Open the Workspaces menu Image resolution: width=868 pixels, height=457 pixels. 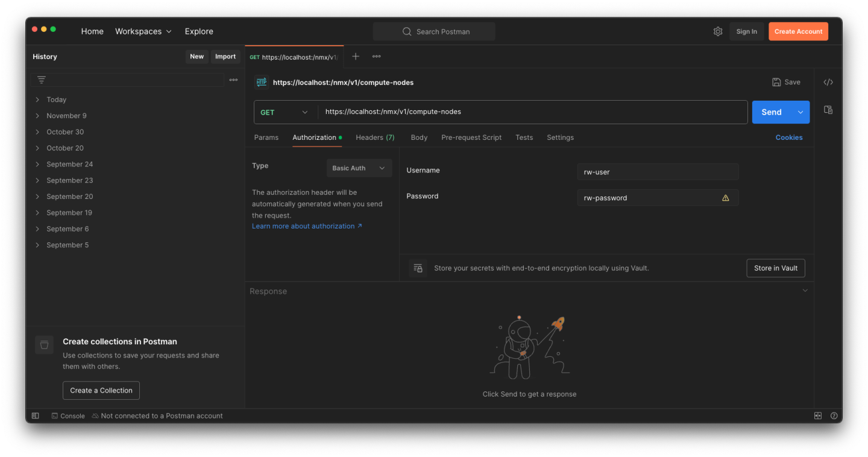point(143,31)
